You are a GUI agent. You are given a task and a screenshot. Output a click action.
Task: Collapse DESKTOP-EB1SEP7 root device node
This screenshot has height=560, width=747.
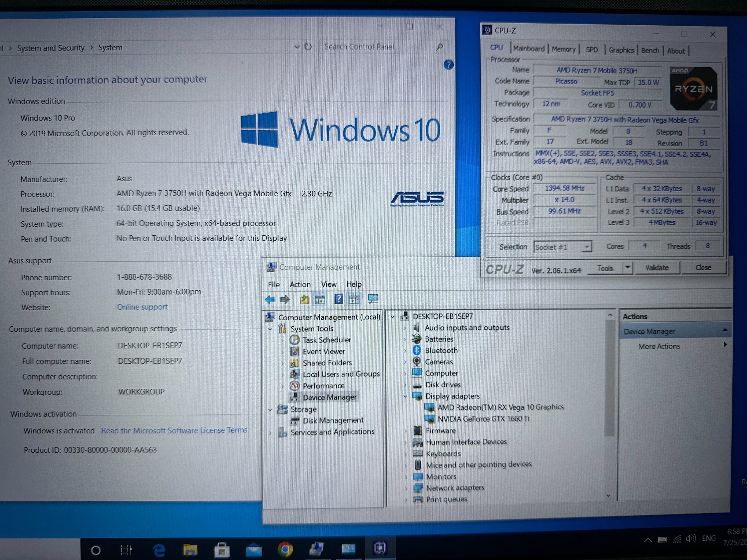392,317
